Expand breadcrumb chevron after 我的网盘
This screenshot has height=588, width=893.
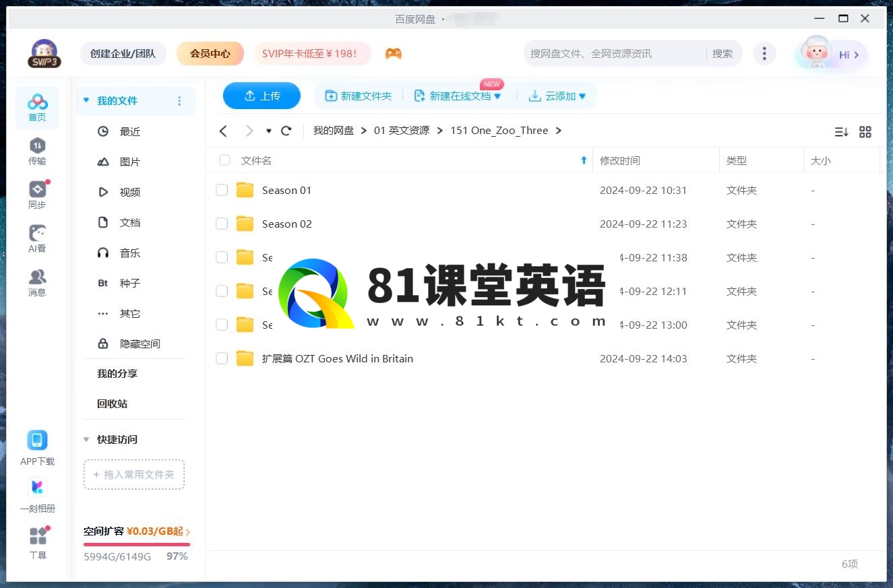pos(364,131)
